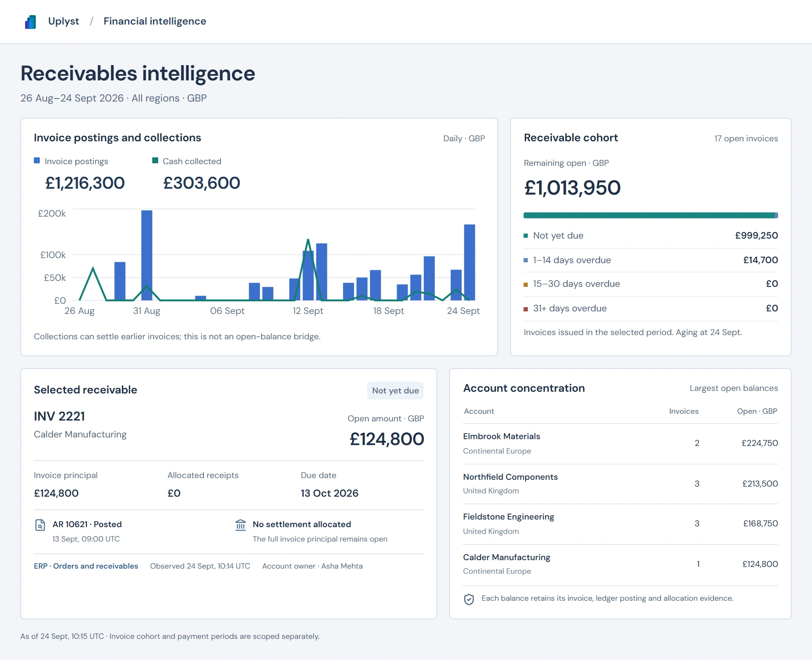Screen dimensions: 812x660
Task: Select the Elmbrook Materials account row
Action: pyautogui.click(x=620, y=443)
